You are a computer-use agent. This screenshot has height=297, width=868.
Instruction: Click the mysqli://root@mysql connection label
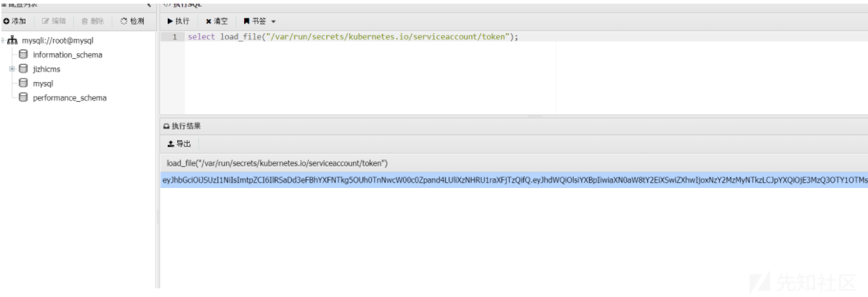coord(57,41)
